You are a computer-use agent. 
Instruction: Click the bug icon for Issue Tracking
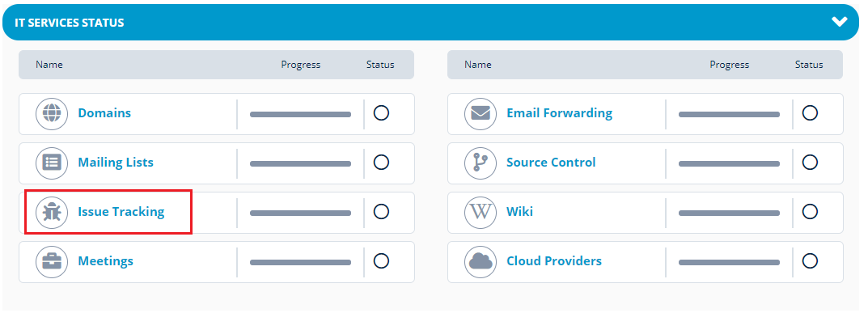(52, 213)
